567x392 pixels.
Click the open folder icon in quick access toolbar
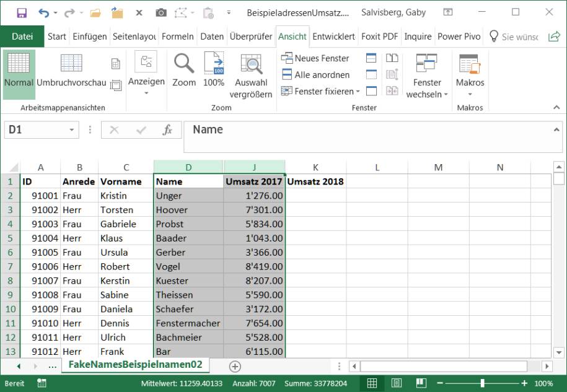95,13
